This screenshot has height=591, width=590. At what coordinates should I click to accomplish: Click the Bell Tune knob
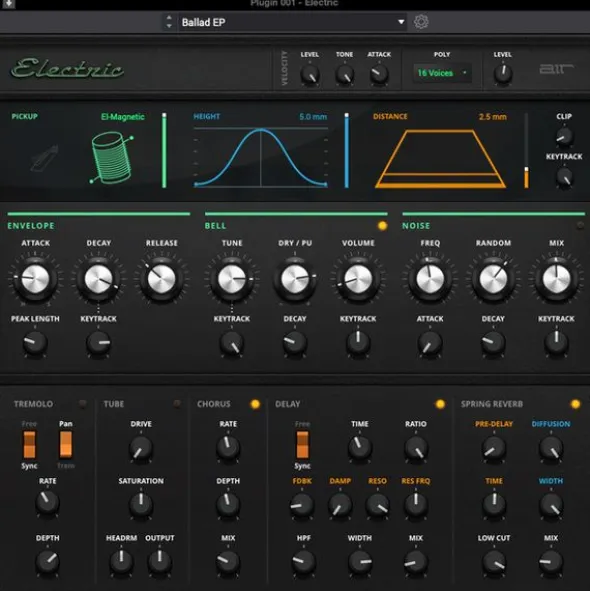tap(232, 279)
